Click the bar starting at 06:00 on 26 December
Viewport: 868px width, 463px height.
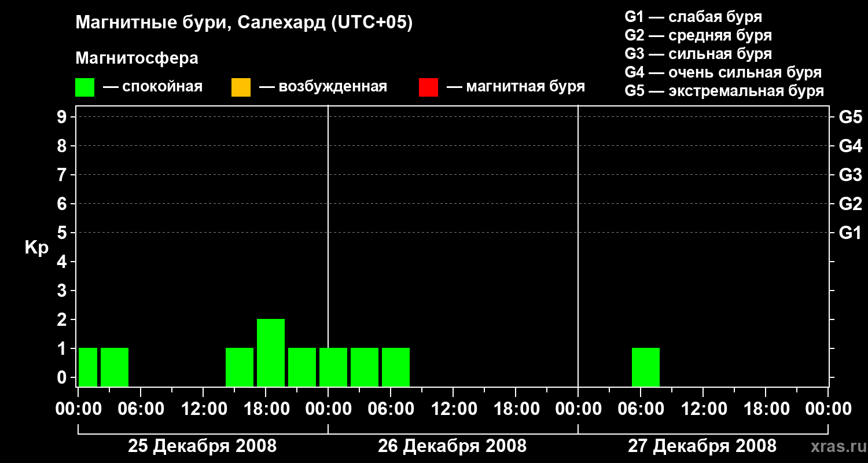click(396, 367)
